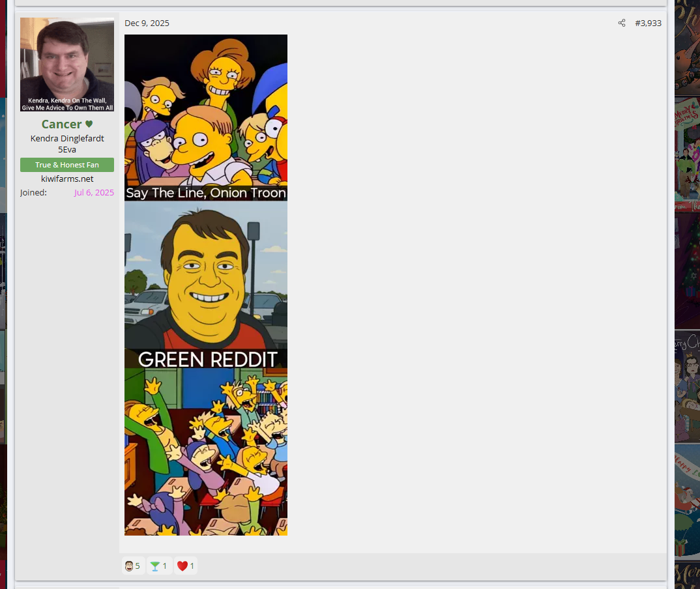This screenshot has height=589, width=700.
Task: Click the Jul 6, 2025 joined date
Action: click(x=94, y=192)
